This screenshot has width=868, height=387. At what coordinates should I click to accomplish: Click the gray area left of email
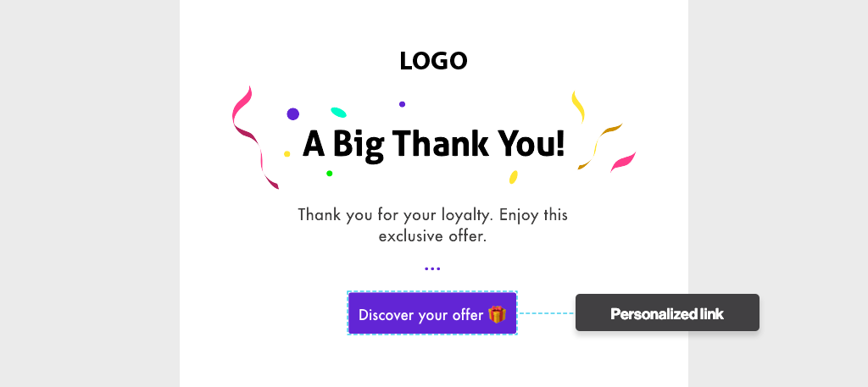tap(89, 193)
